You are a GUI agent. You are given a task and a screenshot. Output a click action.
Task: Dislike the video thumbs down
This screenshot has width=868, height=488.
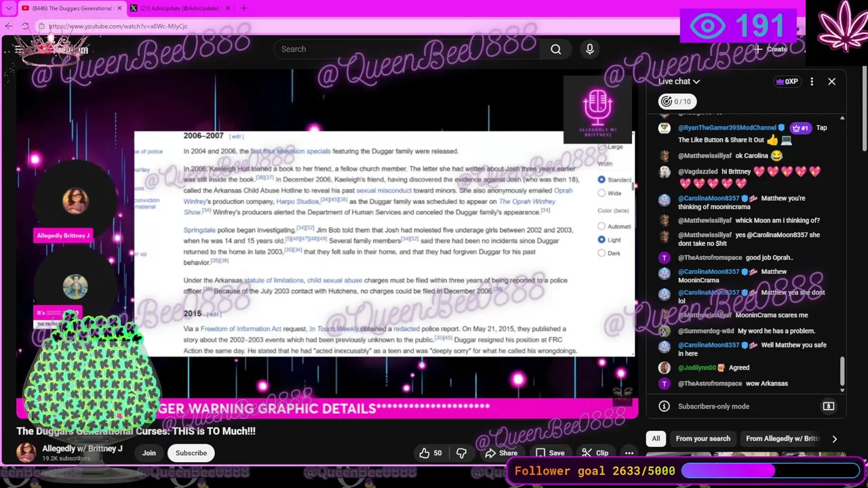(462, 453)
